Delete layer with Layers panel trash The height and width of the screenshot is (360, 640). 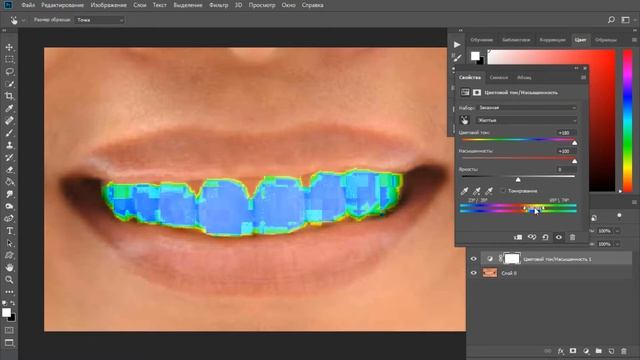click(x=624, y=351)
